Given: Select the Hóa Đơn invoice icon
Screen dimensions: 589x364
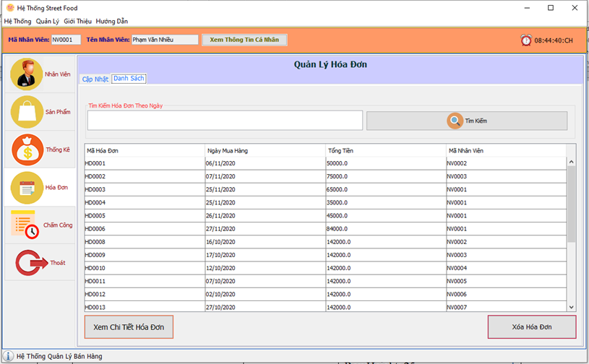Looking at the screenshot, I should (27, 188).
